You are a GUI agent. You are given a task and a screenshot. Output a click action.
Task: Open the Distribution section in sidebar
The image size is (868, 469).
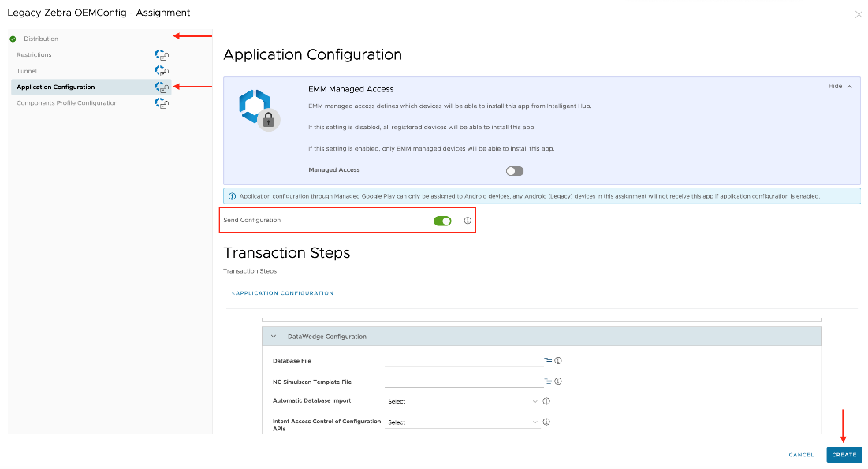41,39
